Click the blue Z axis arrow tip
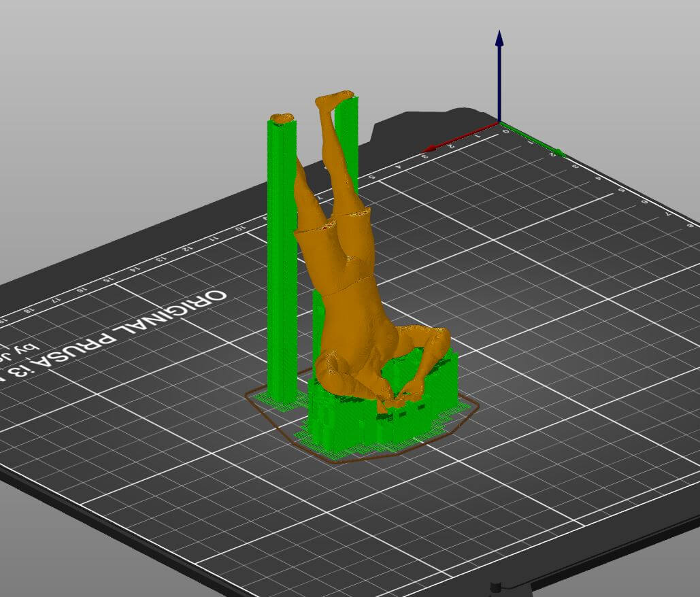The height and width of the screenshot is (597, 700). click(499, 38)
